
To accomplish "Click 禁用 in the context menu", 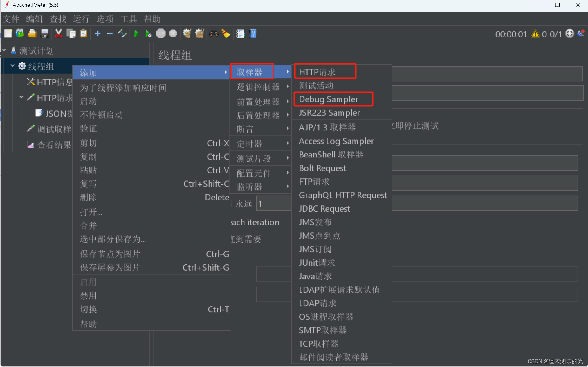I will tap(151, 296).
